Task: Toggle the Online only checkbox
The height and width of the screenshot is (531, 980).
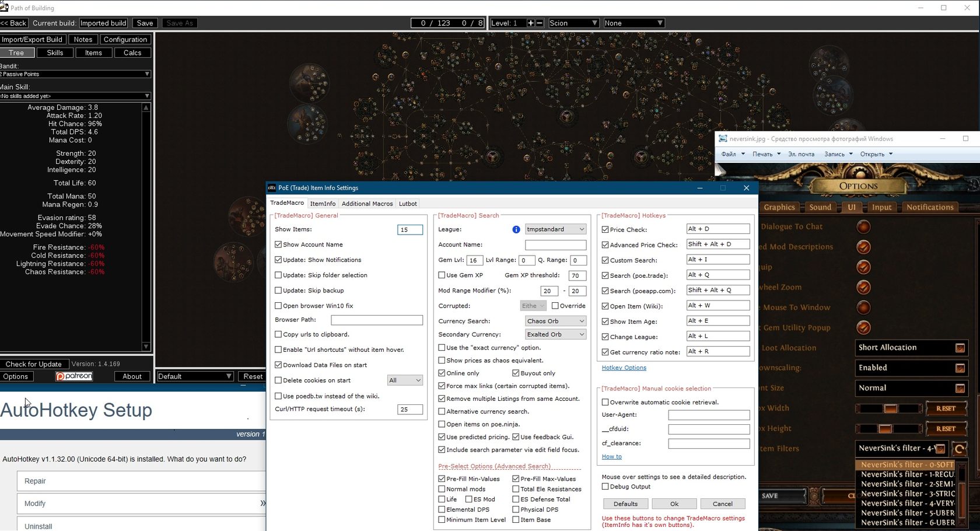Action: [x=442, y=373]
